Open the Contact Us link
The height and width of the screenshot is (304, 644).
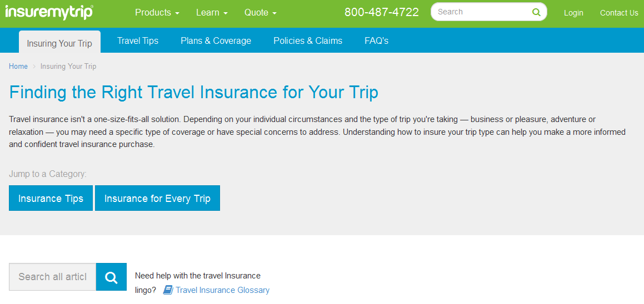pyautogui.click(x=619, y=13)
